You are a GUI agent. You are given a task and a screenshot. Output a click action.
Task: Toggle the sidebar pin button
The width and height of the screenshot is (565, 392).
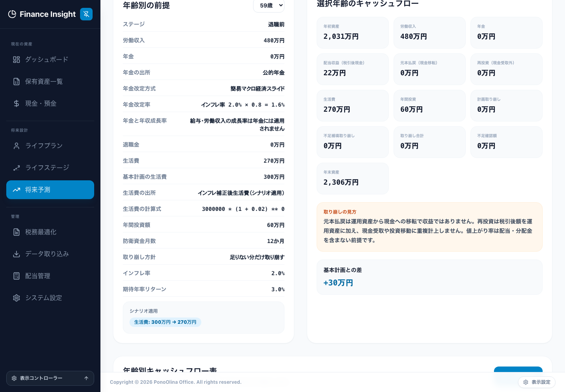[86, 14]
